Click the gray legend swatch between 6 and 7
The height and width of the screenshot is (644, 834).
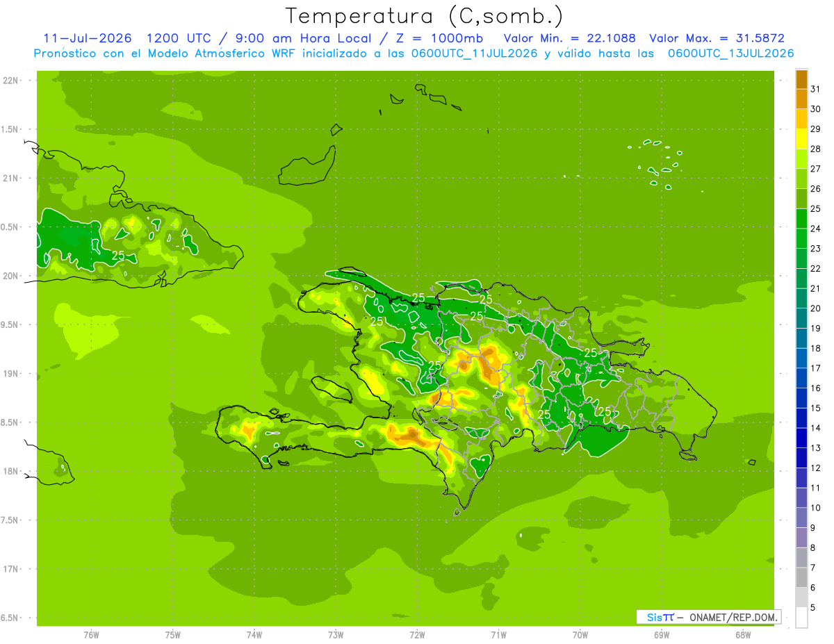[801, 578]
